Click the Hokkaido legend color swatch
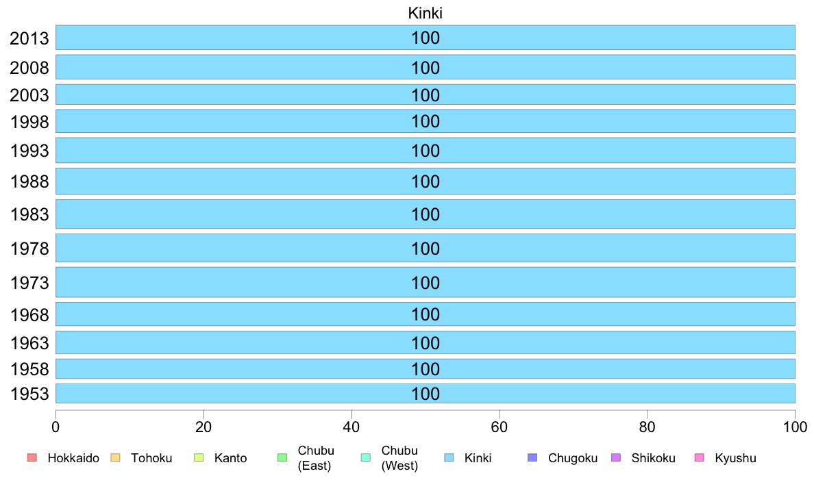814x504 pixels. point(32,457)
